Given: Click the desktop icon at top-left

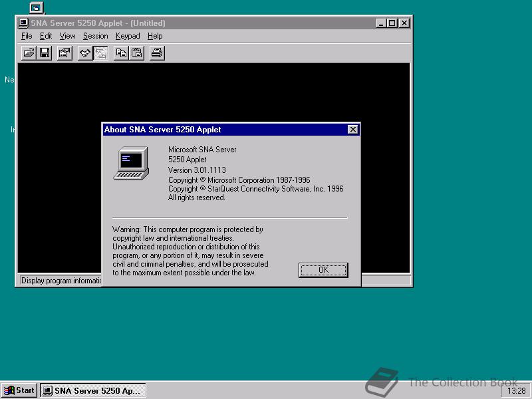Looking at the screenshot, I should coord(36,7).
